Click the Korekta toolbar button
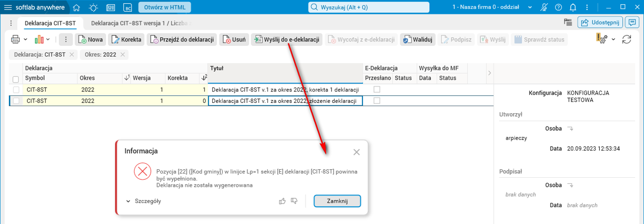 126,40
